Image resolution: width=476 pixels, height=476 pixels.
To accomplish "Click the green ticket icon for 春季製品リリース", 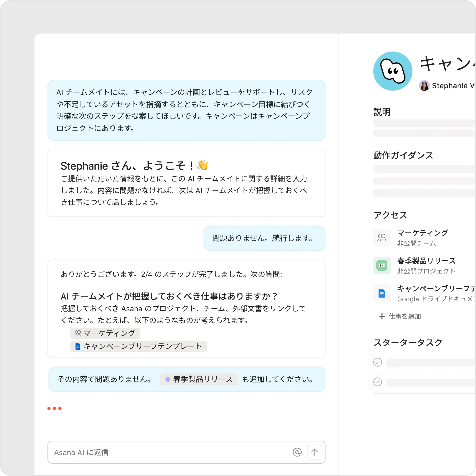I will (382, 265).
